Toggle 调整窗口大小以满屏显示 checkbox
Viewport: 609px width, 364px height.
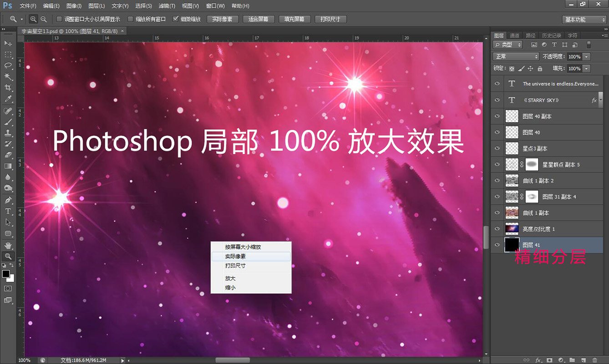tap(59, 19)
